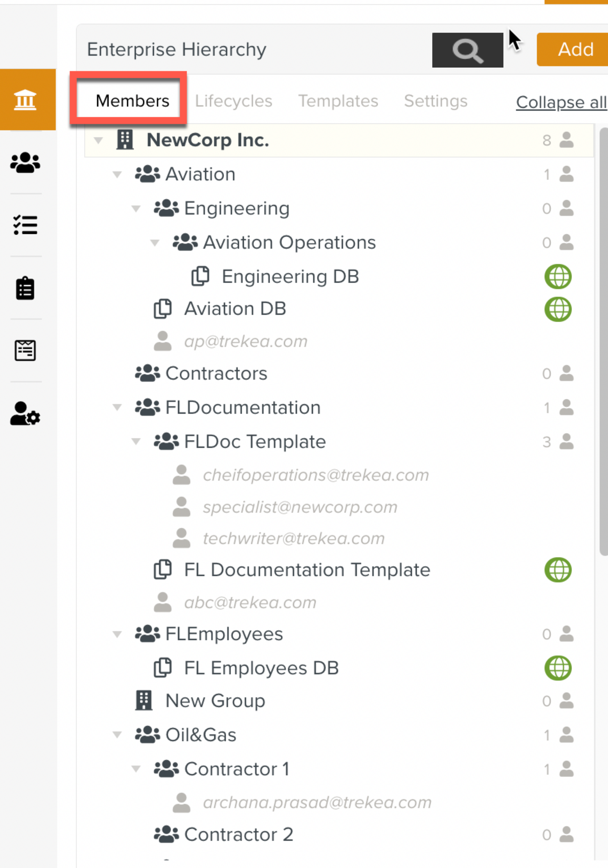The image size is (608, 868).
Task: Click the globe icon for FL Employees DB
Action: click(558, 668)
